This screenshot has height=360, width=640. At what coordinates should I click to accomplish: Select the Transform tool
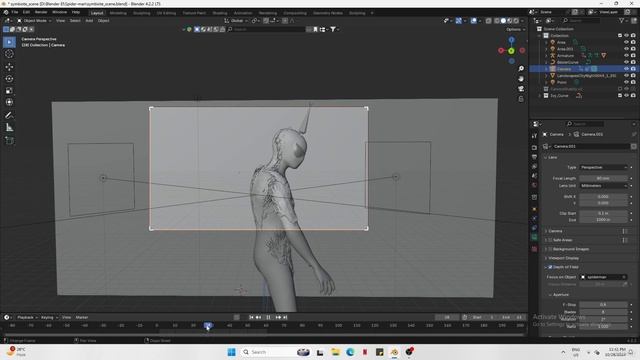(9, 102)
